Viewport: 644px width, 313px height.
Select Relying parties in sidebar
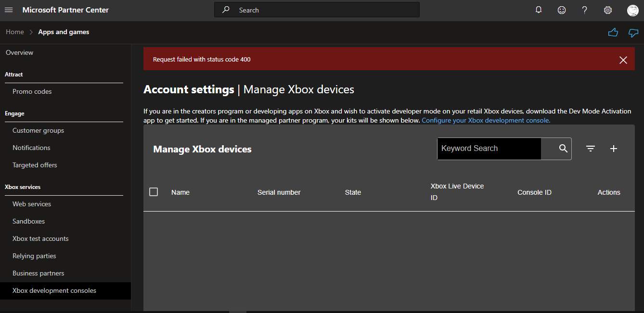click(34, 256)
